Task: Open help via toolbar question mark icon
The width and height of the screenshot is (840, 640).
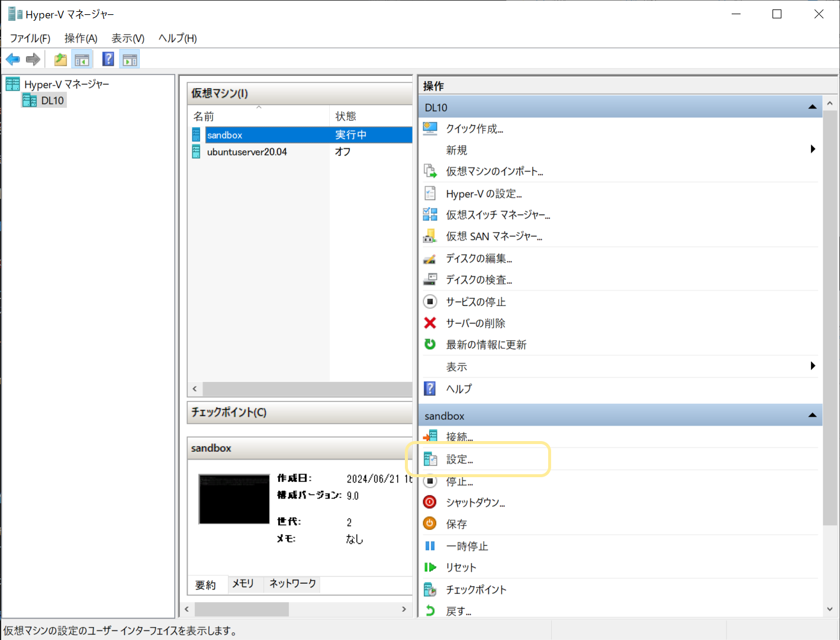Action: 108,59
